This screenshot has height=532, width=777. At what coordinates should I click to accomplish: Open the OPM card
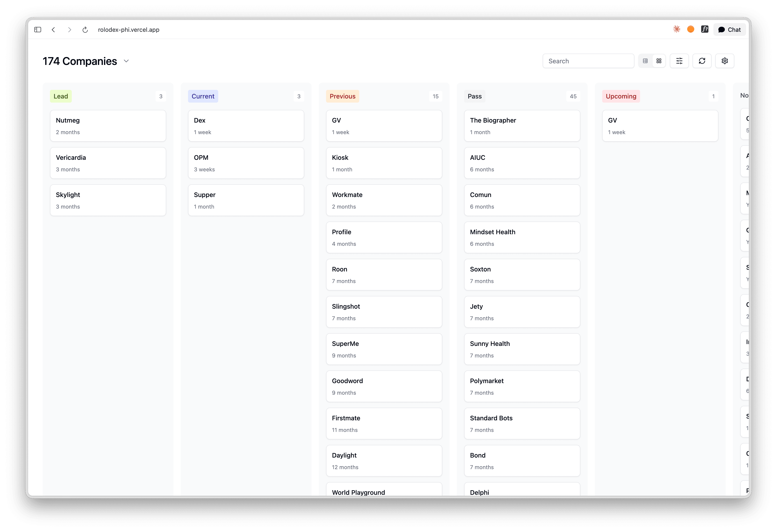coord(246,163)
